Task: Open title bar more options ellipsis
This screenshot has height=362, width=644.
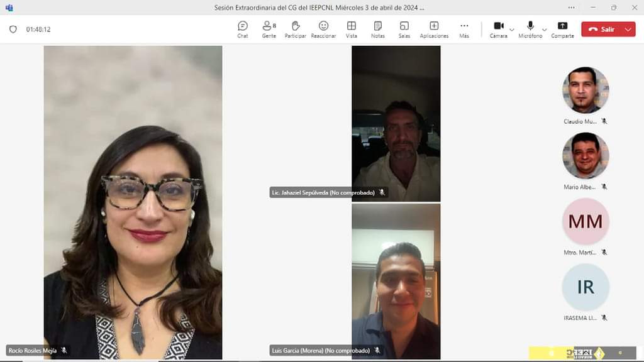Action: point(571,8)
